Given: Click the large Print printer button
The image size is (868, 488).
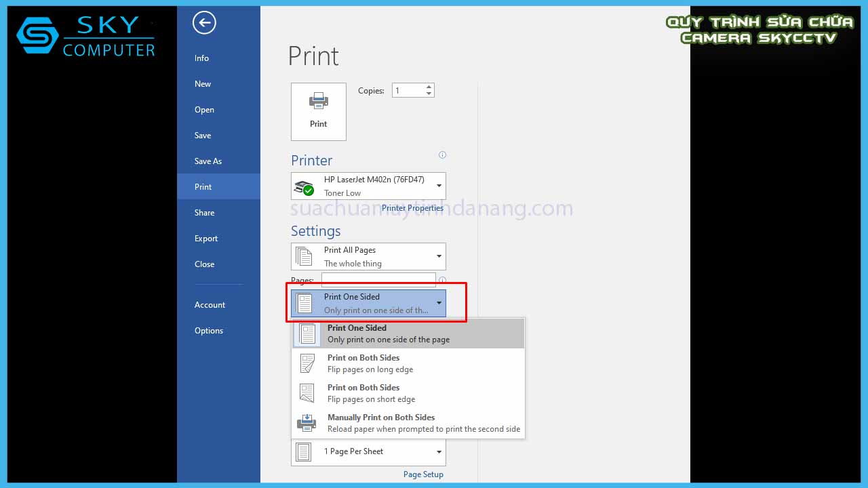Looking at the screenshot, I should (x=318, y=112).
